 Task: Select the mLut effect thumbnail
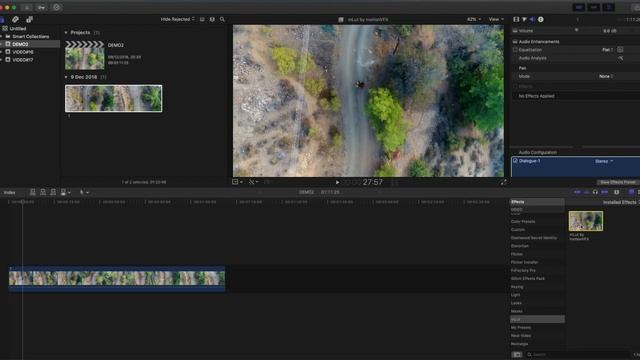point(586,221)
